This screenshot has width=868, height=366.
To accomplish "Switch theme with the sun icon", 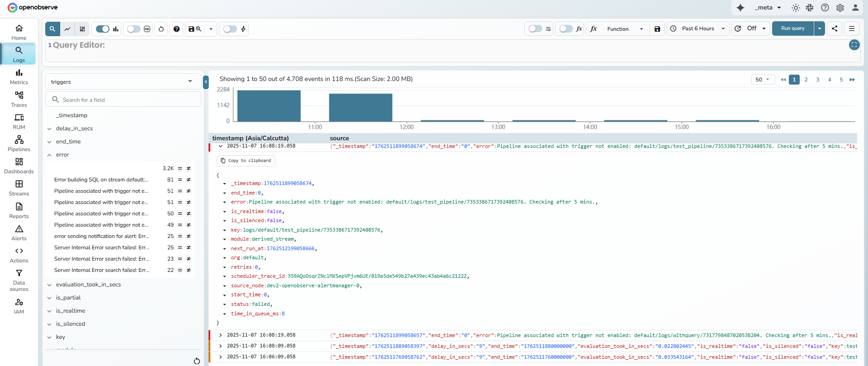I will (x=796, y=8).
